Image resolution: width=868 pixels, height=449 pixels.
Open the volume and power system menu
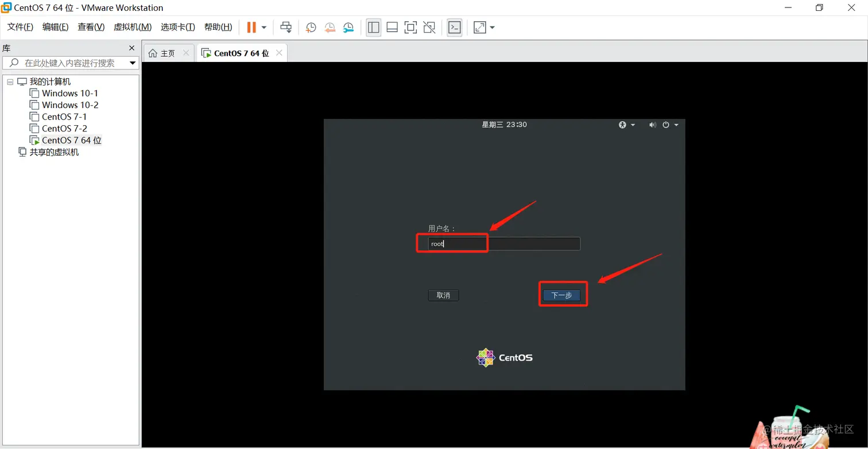[664, 125]
